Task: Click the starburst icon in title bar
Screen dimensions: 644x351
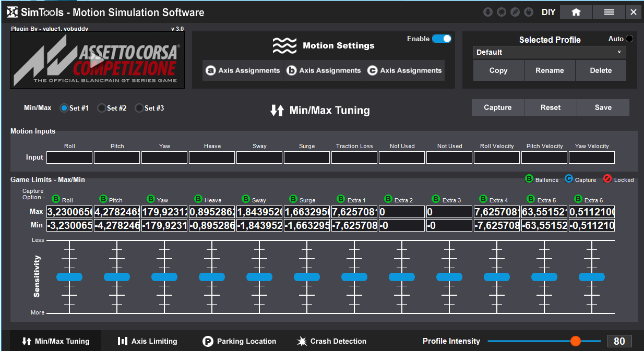Action: (502, 12)
